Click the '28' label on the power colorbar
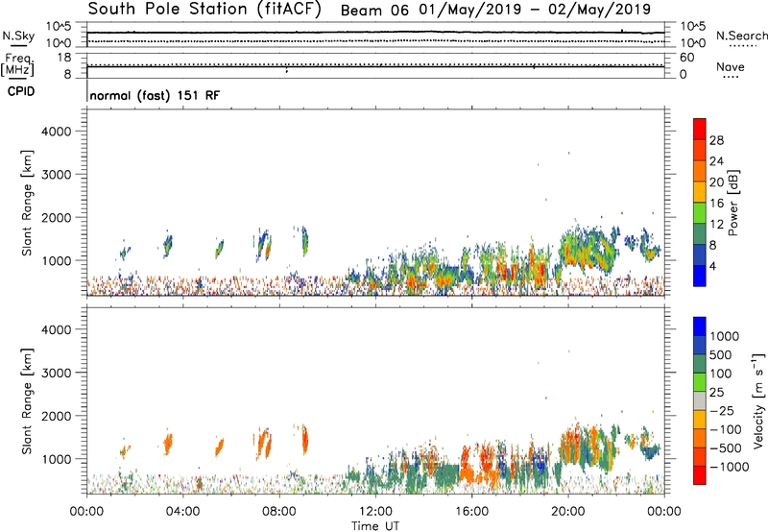768x532 pixels. 716,140
